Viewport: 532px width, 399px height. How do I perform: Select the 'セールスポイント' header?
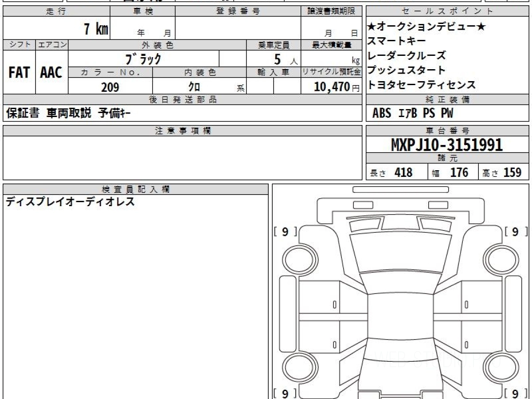click(448, 12)
